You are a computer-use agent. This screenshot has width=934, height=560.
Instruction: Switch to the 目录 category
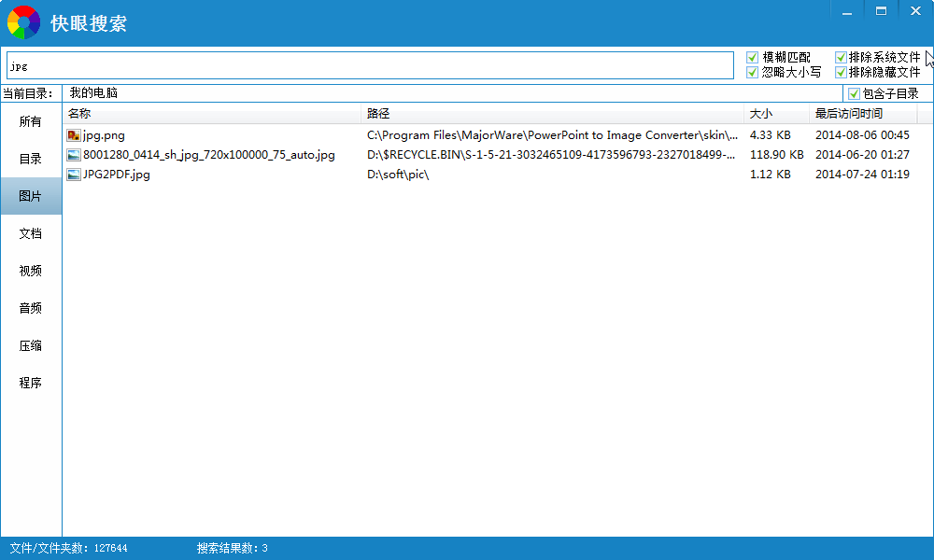click(x=31, y=159)
